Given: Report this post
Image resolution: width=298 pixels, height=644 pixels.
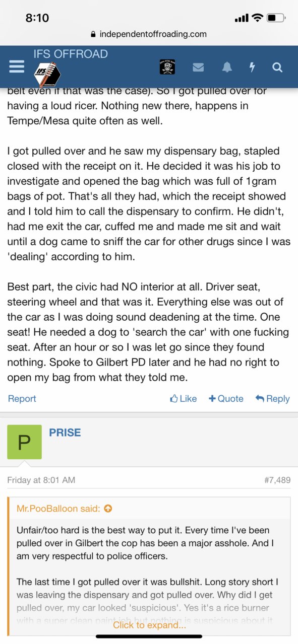Looking at the screenshot, I should [x=22, y=398].
